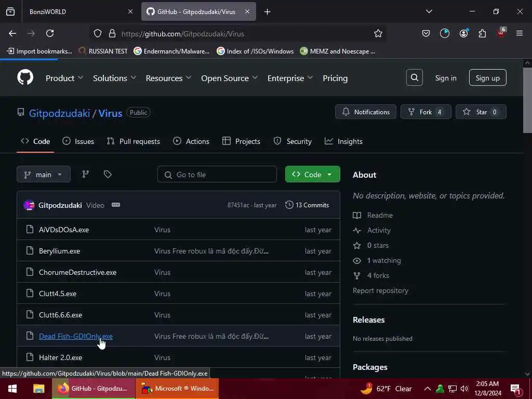
Task: Open the main branch selector dropdown
Action: [x=44, y=174]
